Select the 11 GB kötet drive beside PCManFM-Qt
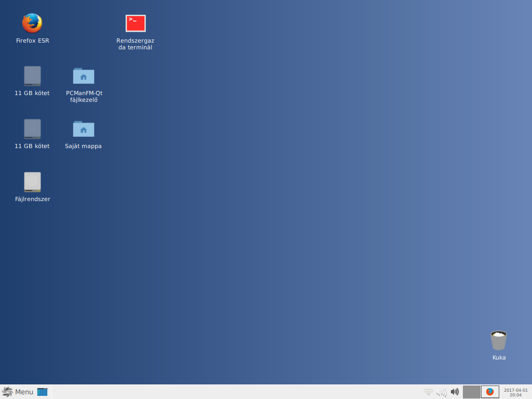The width and height of the screenshot is (532, 399). [32, 76]
